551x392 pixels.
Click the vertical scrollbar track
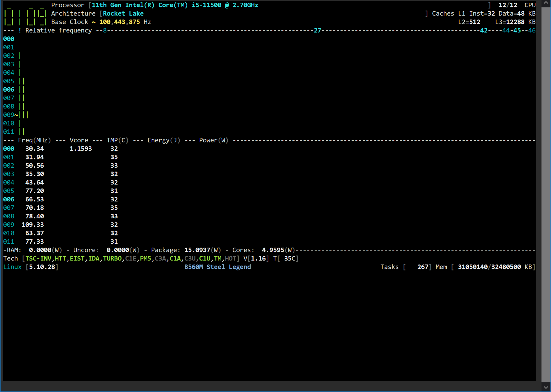(x=546, y=195)
